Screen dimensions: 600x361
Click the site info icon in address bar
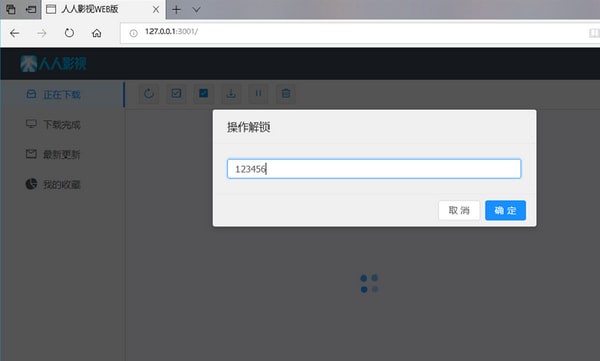[x=134, y=33]
